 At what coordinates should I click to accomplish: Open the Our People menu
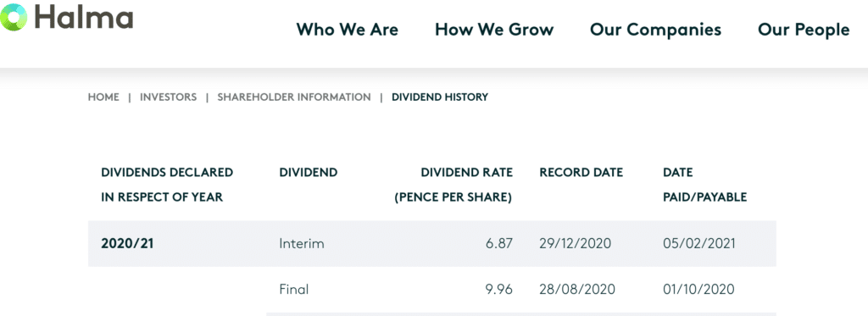804,30
